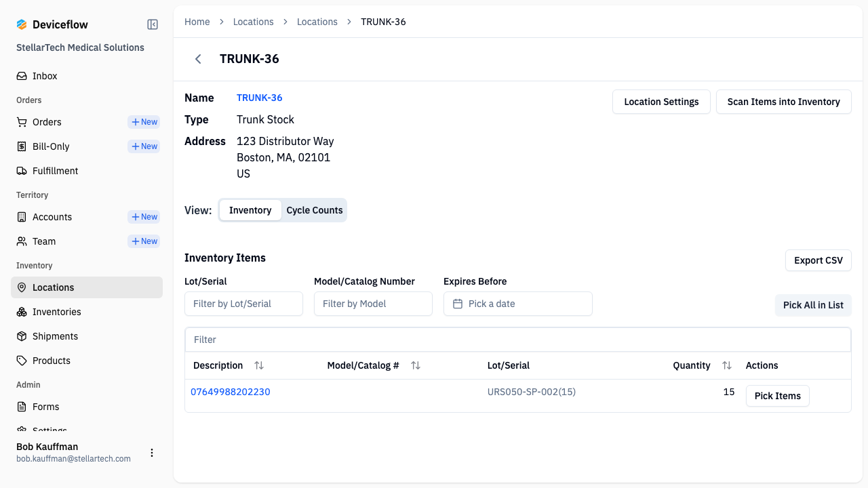The height and width of the screenshot is (488, 868).
Task: Create new order with + New
Action: point(144,122)
